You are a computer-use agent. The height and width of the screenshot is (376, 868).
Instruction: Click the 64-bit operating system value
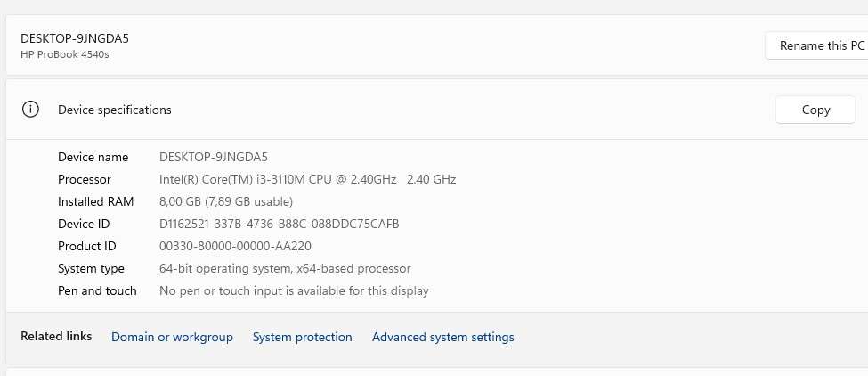[285, 268]
